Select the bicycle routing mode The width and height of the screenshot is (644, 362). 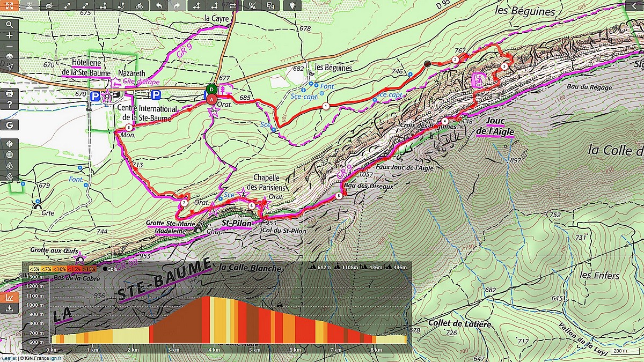[140, 6]
